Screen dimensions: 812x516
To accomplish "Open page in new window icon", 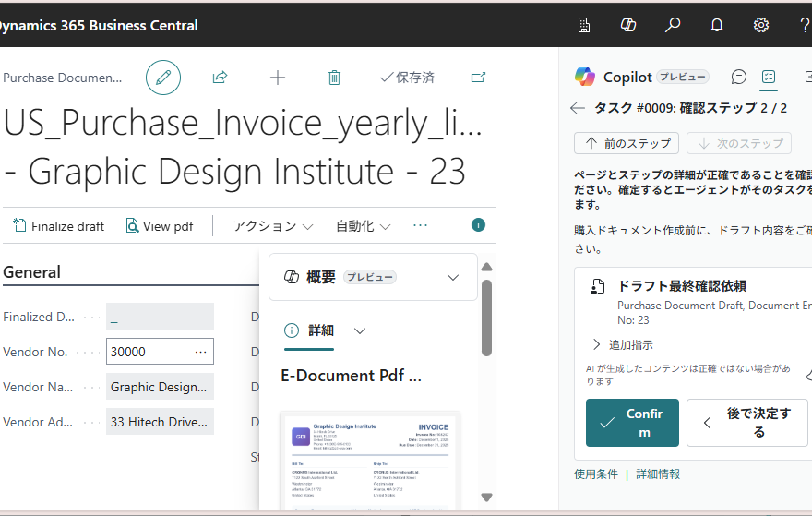I will [x=478, y=78].
